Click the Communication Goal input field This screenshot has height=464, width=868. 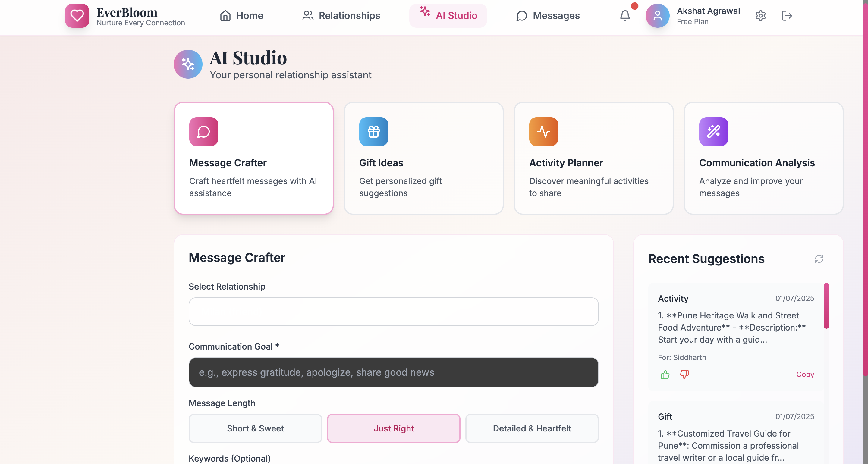pyautogui.click(x=394, y=372)
